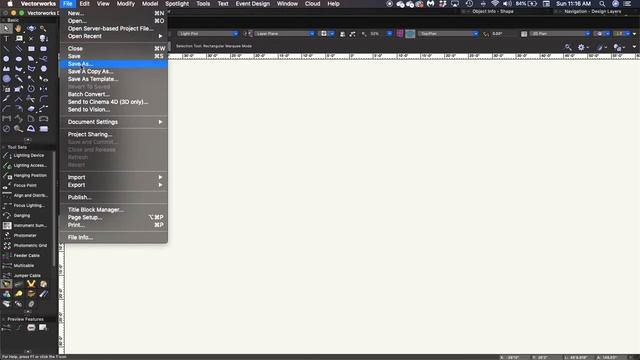Expand the Document Settings submenu

113,122
